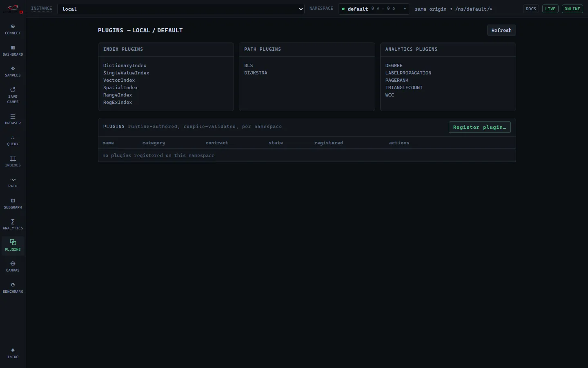Toggle the LIVE badge
The image size is (588, 368).
coord(550,9)
